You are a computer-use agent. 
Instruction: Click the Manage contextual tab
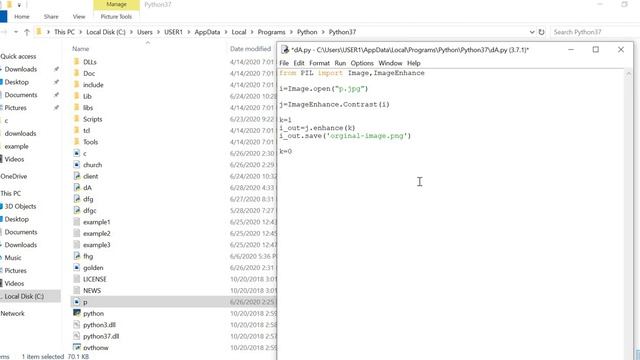(x=116, y=4)
